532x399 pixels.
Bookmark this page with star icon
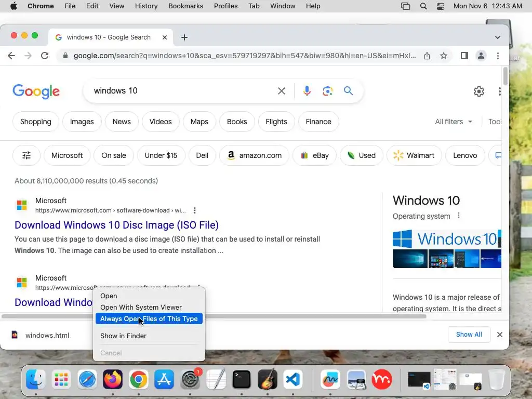tap(444, 56)
